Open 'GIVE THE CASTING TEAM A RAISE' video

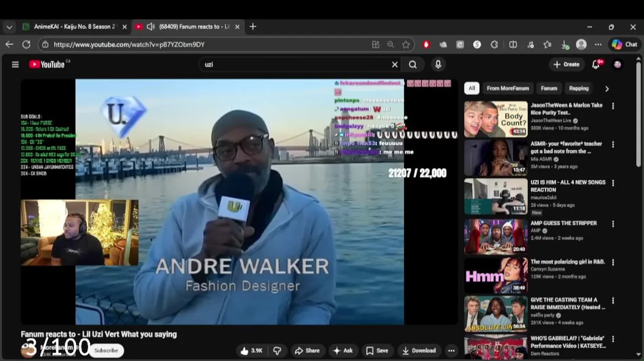click(x=568, y=303)
